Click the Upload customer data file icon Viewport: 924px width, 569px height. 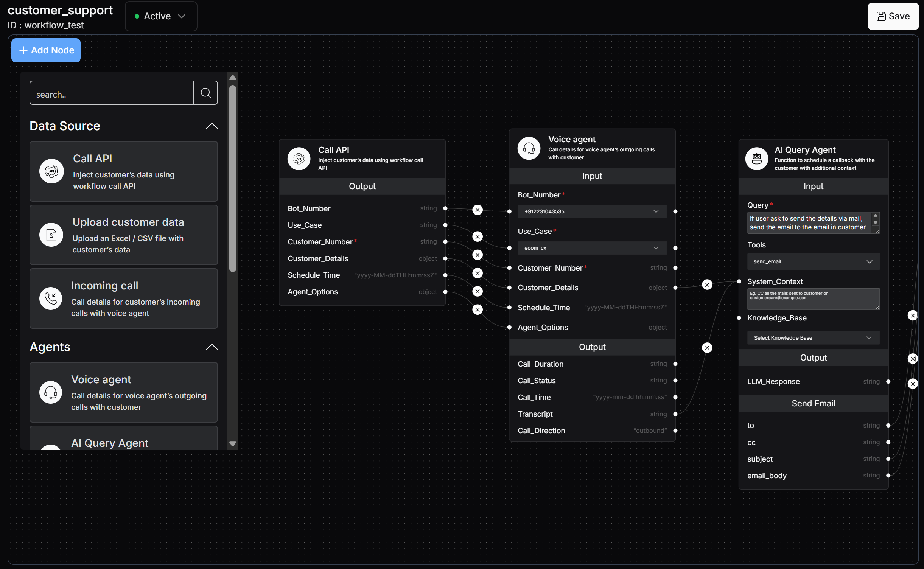click(x=51, y=235)
